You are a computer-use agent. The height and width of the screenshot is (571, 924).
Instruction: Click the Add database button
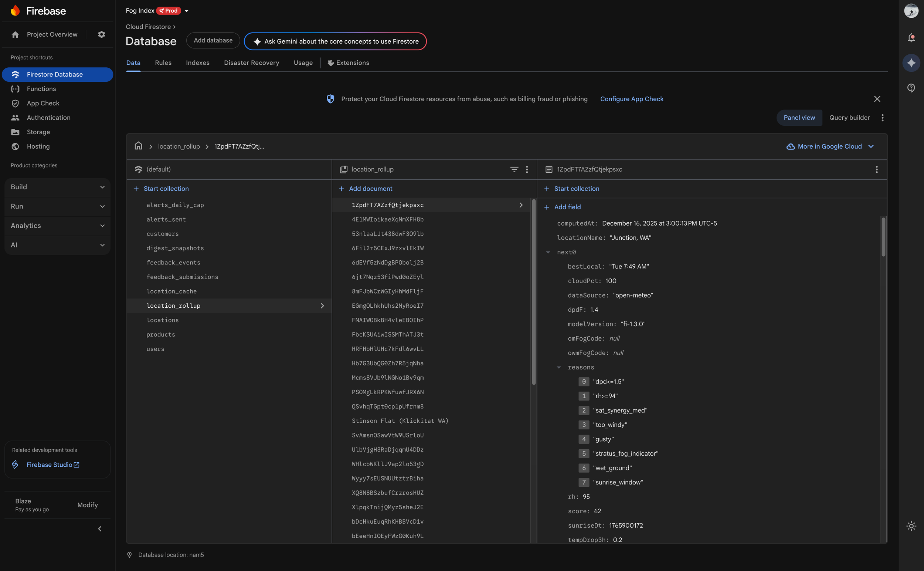(213, 41)
